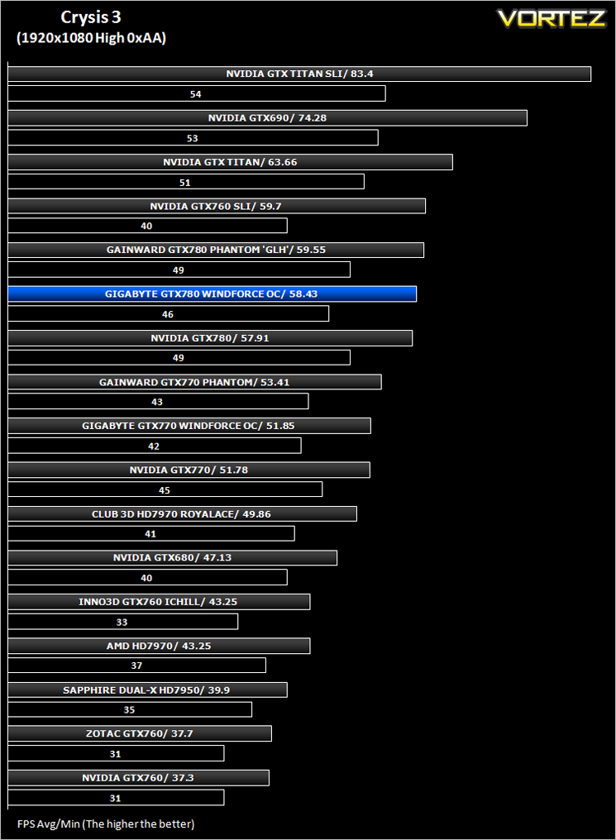Screen dimensions: 616x840
Task: Select the NVIDIA GTX780 57.91 bar
Action: (x=210, y=338)
